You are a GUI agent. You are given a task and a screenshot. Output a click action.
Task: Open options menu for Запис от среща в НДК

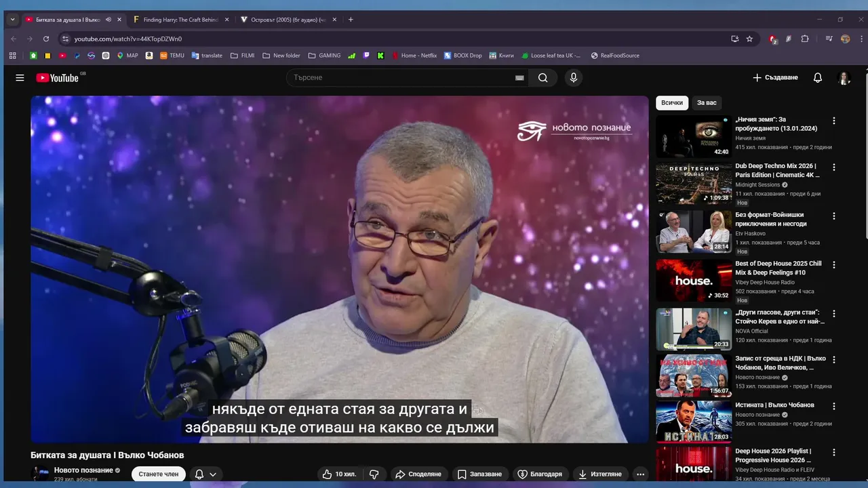pyautogui.click(x=834, y=359)
